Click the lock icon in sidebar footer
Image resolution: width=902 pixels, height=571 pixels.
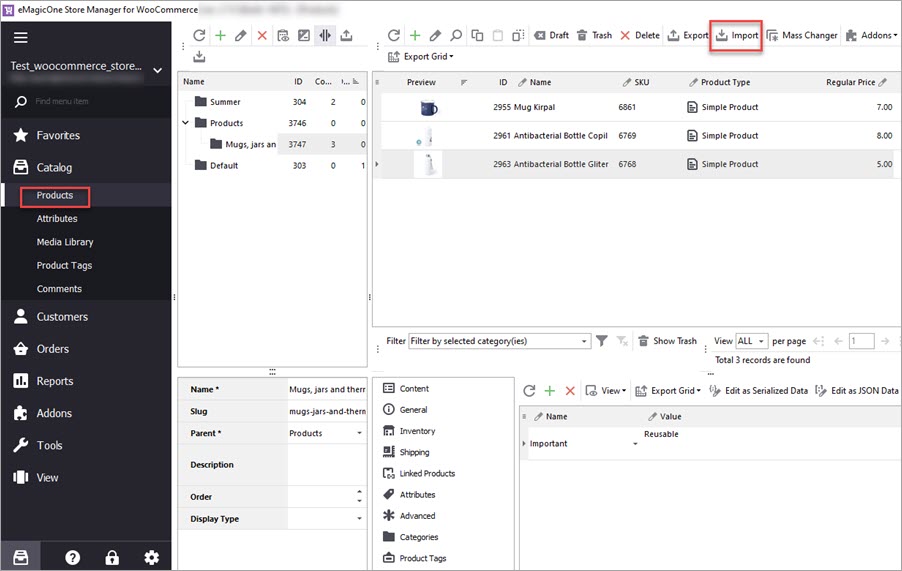point(112,557)
